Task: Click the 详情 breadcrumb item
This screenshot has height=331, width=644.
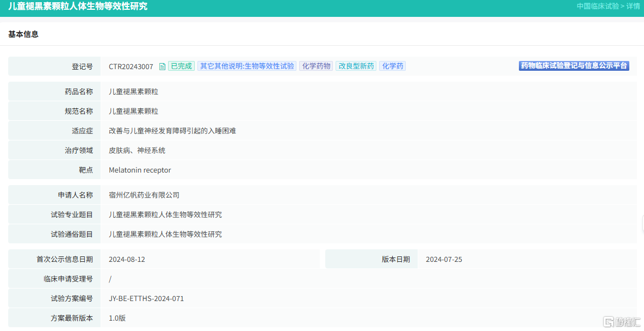Action: [633, 6]
